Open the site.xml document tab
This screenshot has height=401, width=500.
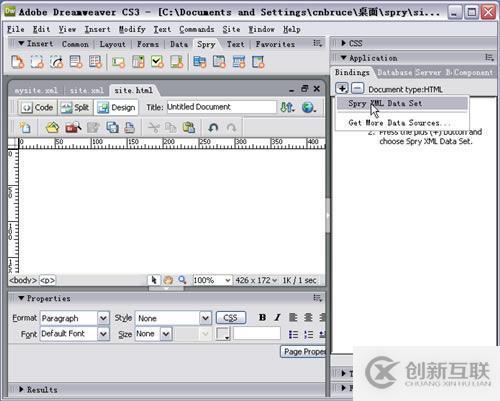tap(87, 90)
